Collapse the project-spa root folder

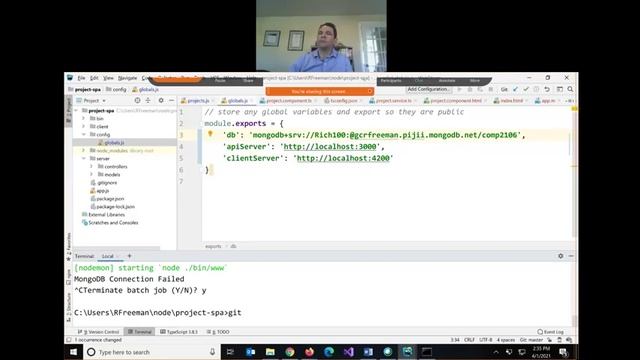(76, 111)
